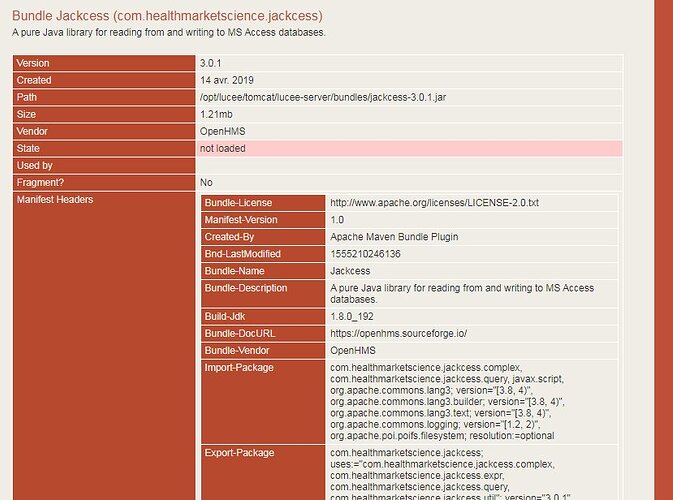673x500 pixels.
Task: Click the Bundle-DocURL header label
Action: coord(240,333)
